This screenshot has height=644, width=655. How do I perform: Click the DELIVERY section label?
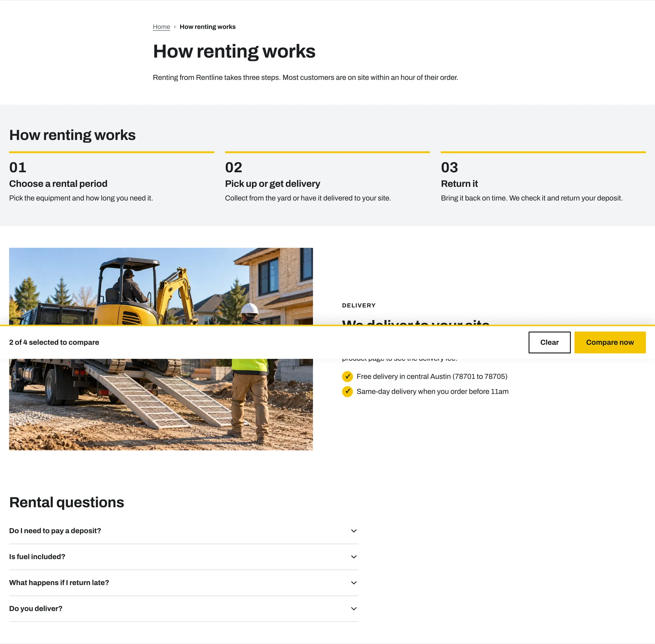359,305
